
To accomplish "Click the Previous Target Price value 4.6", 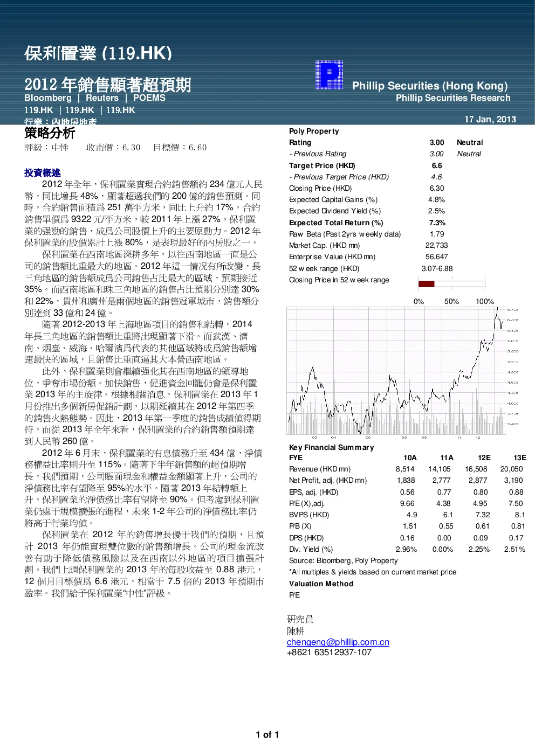I will tap(437, 177).
